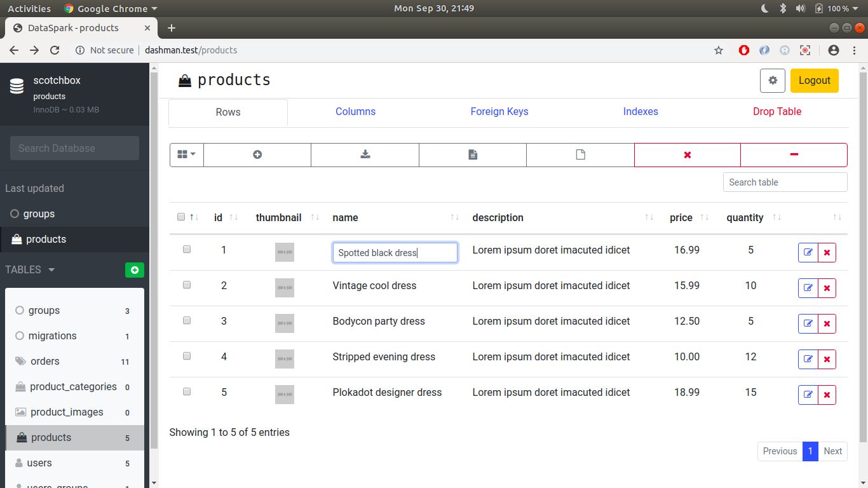Toggle the select-all header checkbox

coord(181,217)
